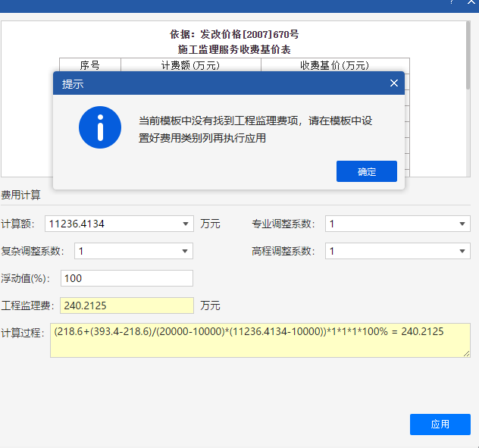Image resolution: width=479 pixels, height=448 pixels.
Task: Click the 应用 button
Action: 440,425
